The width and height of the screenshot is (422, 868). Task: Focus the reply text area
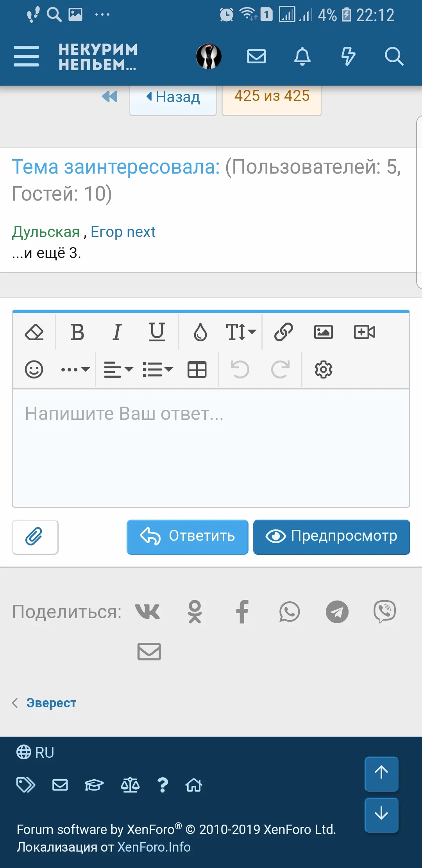pyautogui.click(x=211, y=448)
